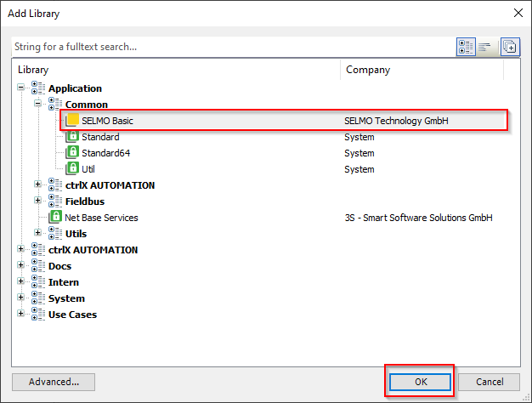Collapse the Application tree node
The height and width of the screenshot is (403, 532).
[21, 88]
